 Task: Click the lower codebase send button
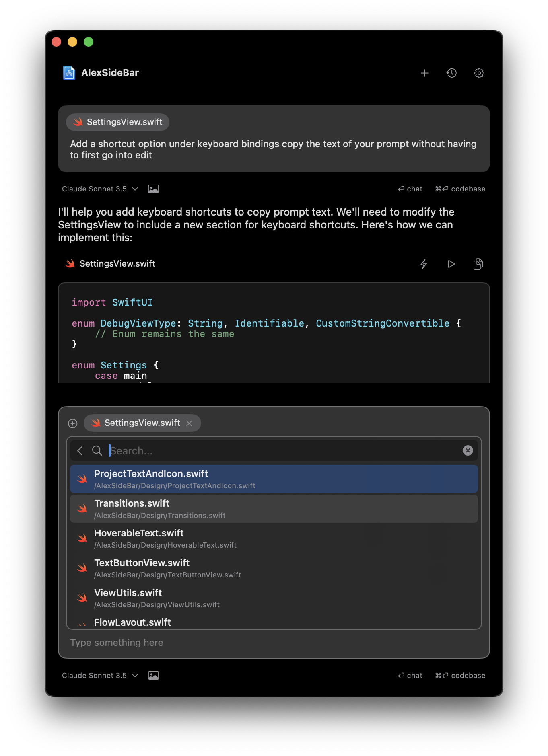tap(460, 675)
